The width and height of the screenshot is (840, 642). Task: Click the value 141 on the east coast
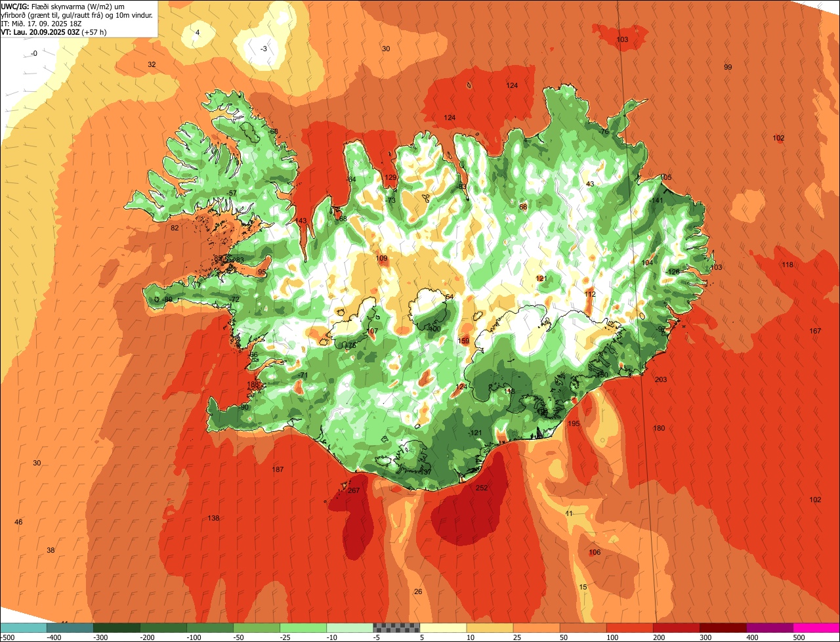coord(658,201)
